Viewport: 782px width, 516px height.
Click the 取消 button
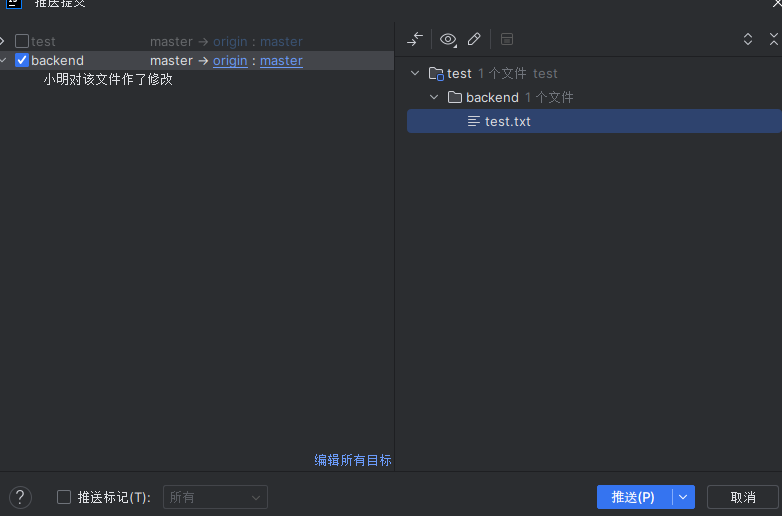pyautogui.click(x=743, y=497)
